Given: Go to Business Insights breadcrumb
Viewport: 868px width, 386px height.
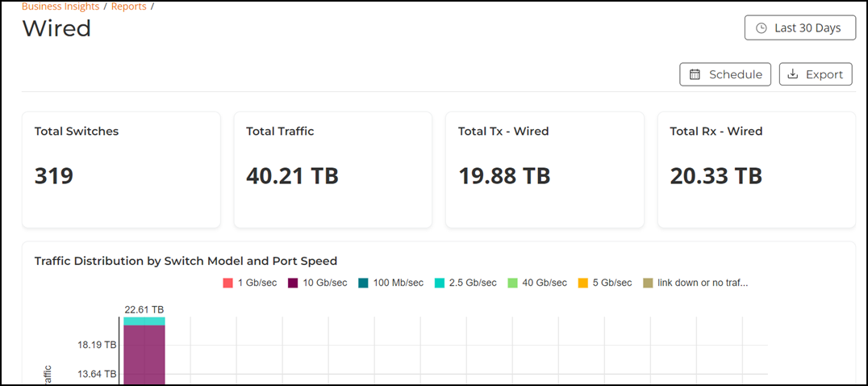Looking at the screenshot, I should tap(61, 6).
